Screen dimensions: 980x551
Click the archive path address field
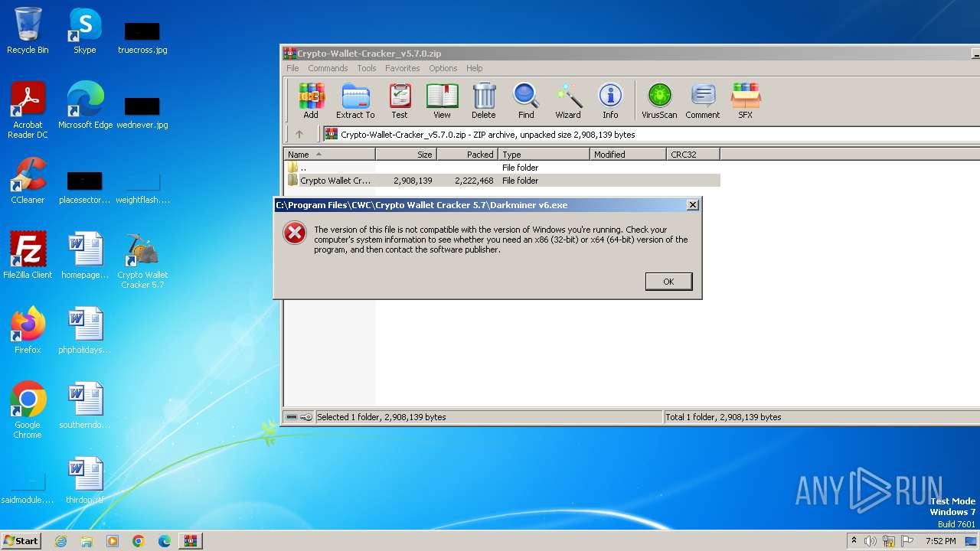(651, 134)
